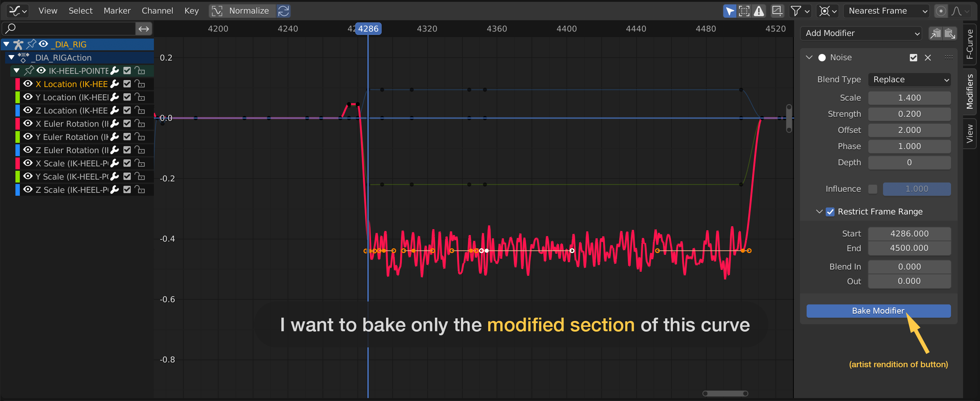Click the End 4500.000 field

(x=909, y=248)
